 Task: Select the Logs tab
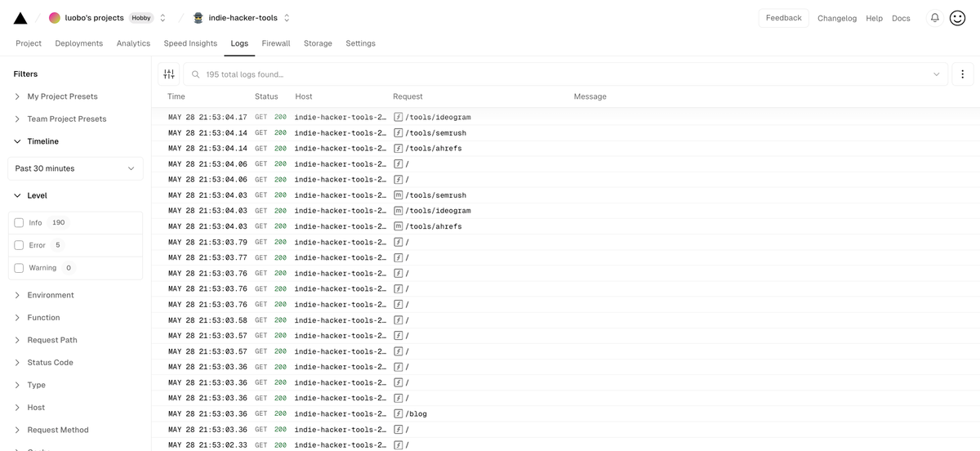(239, 43)
